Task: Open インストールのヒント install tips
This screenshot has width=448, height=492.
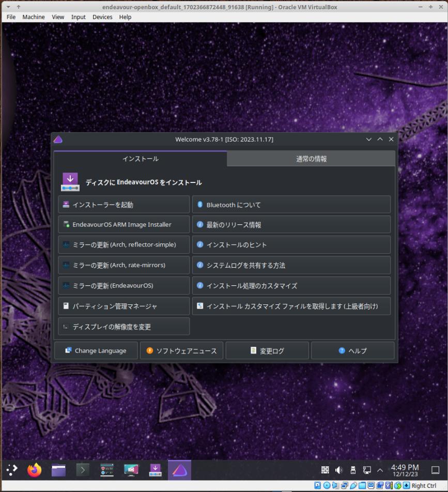Action: pyautogui.click(x=291, y=245)
